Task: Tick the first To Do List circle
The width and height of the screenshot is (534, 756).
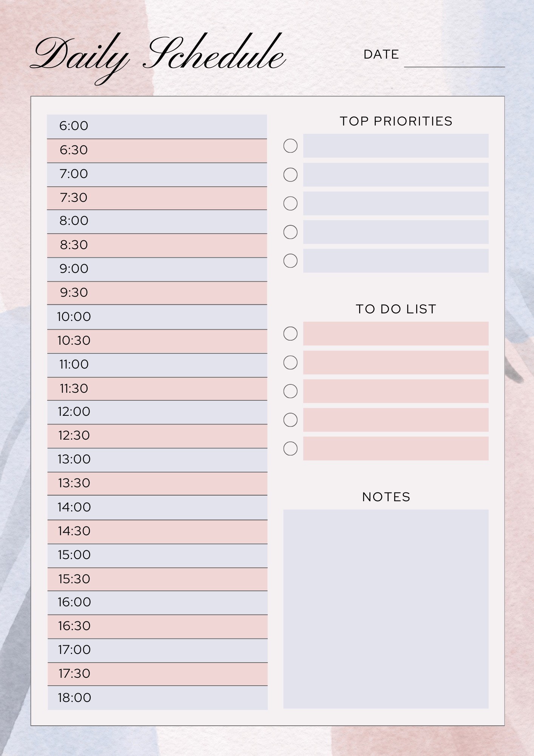Action: tap(290, 334)
